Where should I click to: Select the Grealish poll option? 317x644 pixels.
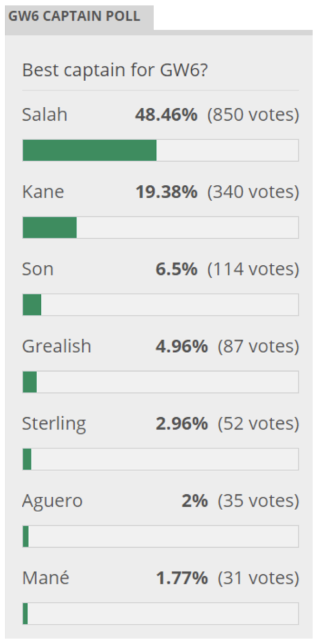(57, 347)
